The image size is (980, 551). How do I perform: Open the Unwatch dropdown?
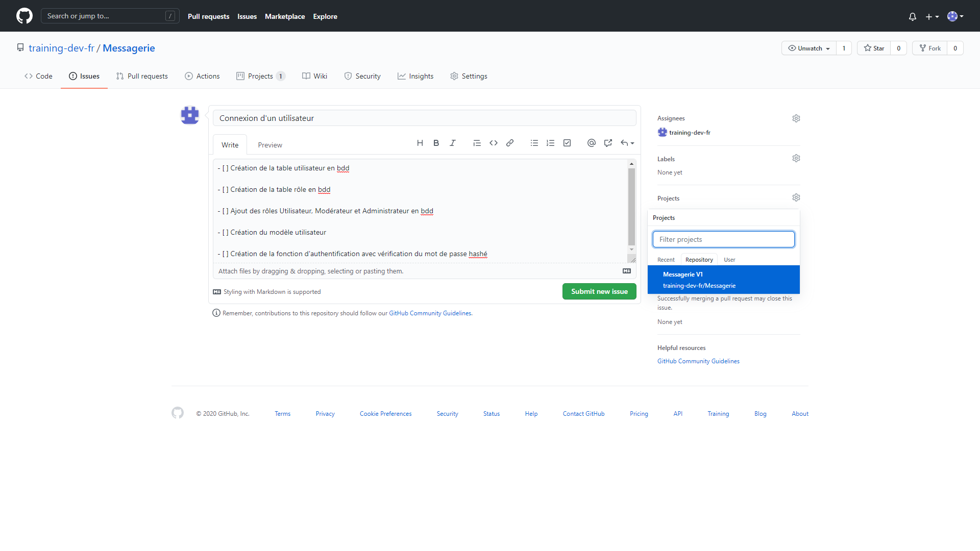click(809, 48)
